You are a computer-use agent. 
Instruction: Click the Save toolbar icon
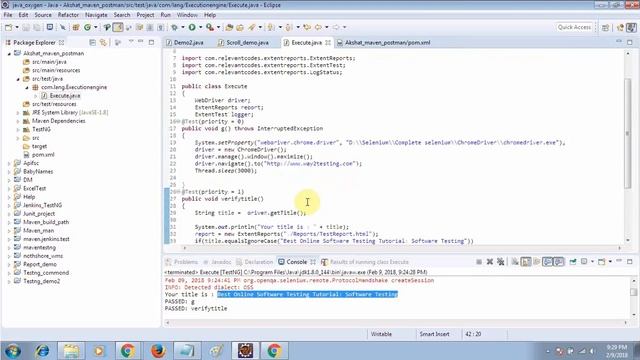click(26, 27)
